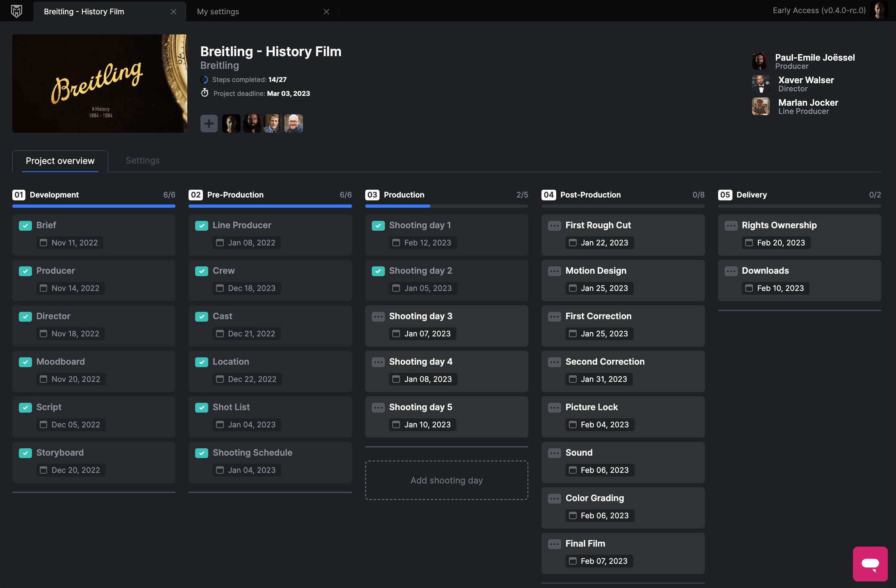Open status menu for First Correction
Image resolution: width=896 pixels, height=588 pixels.
pos(555,317)
